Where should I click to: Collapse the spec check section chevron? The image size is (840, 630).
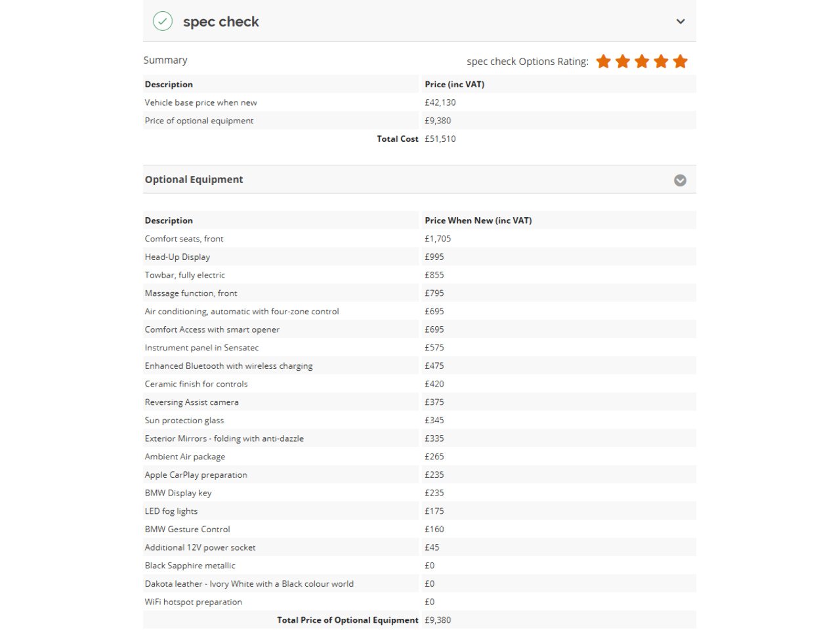pos(681,22)
